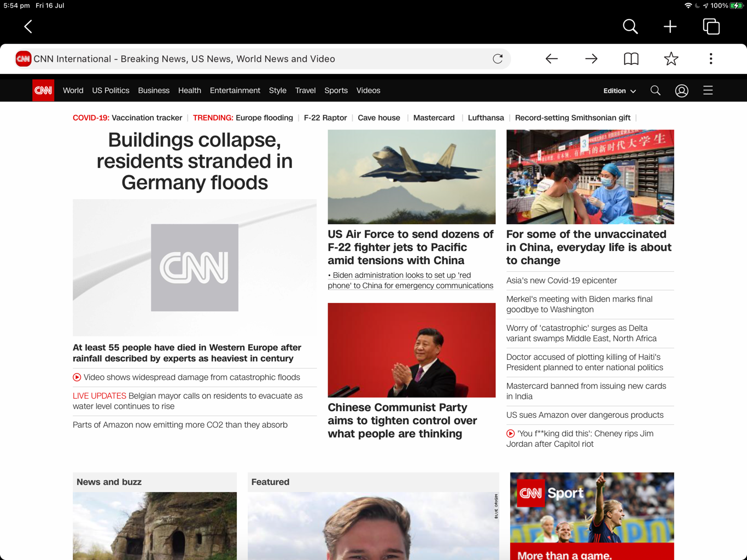Viewport: 747px width, 560px height.
Task: Add a new tab with plus icon
Action: pyautogui.click(x=670, y=26)
